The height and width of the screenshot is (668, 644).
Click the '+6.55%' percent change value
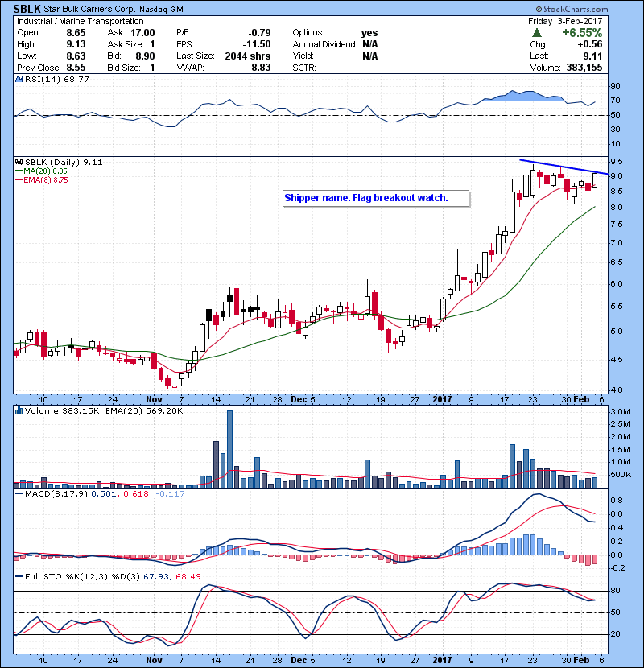582,33
